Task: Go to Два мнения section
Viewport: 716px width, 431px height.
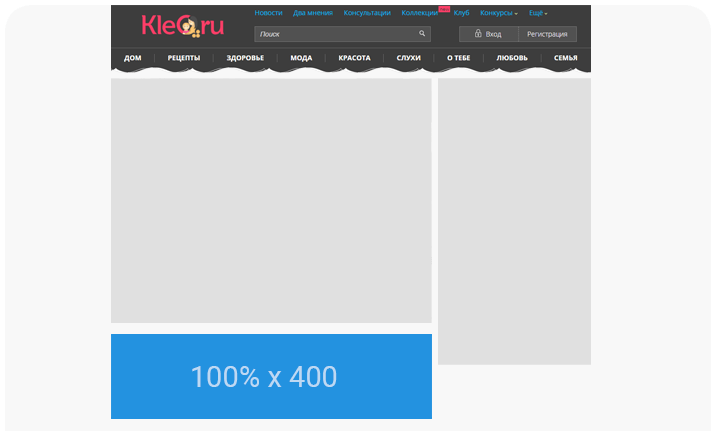Action: (x=312, y=13)
